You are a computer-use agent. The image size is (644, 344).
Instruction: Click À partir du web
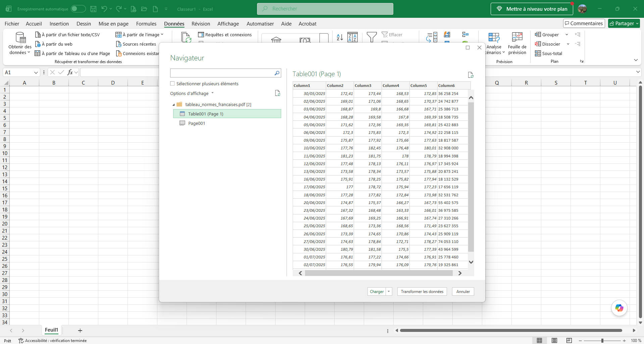click(x=54, y=44)
